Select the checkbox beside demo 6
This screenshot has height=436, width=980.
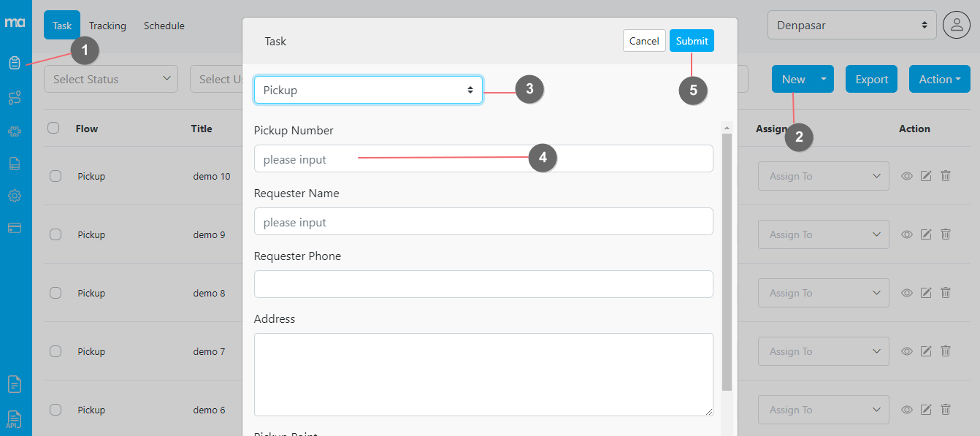[x=55, y=410]
